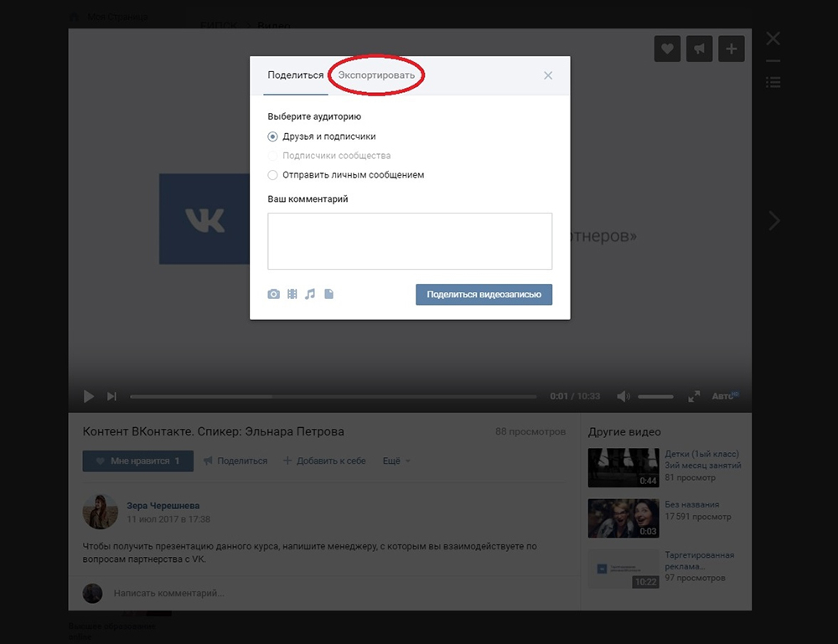
Task: Click Добавить к себе
Action: coord(324,461)
